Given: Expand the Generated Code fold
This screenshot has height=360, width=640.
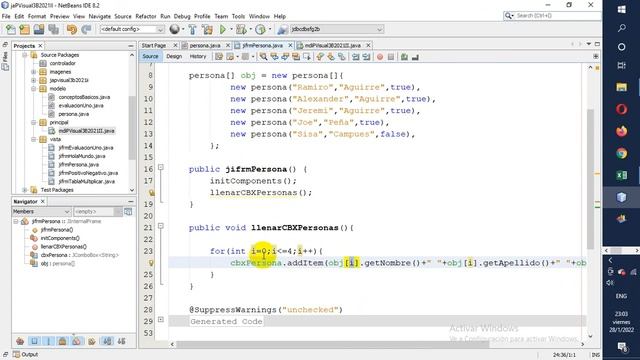Looking at the screenshot, I should (161, 320).
